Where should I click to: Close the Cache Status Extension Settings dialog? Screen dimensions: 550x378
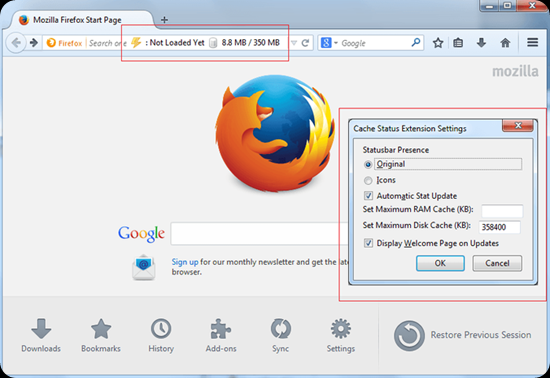(x=518, y=125)
